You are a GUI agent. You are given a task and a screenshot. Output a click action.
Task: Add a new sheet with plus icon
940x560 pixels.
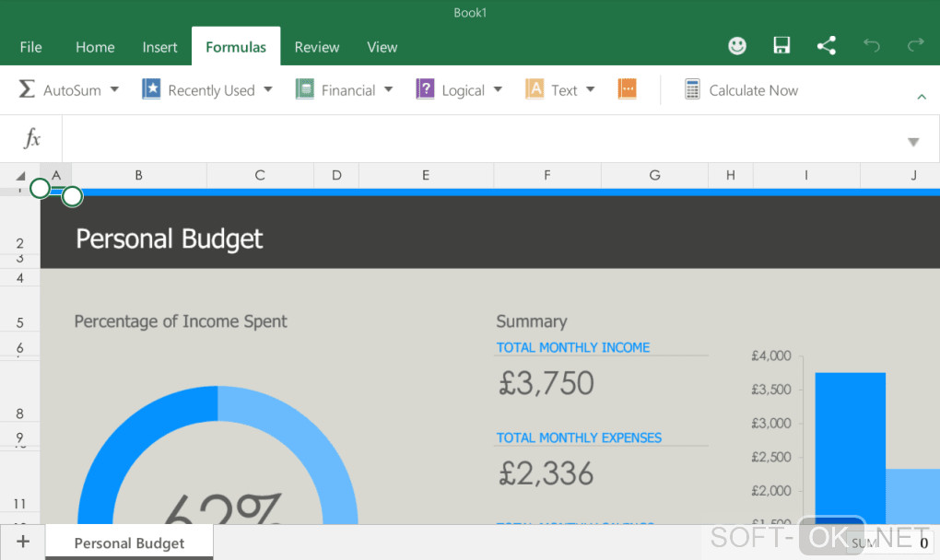click(23, 542)
